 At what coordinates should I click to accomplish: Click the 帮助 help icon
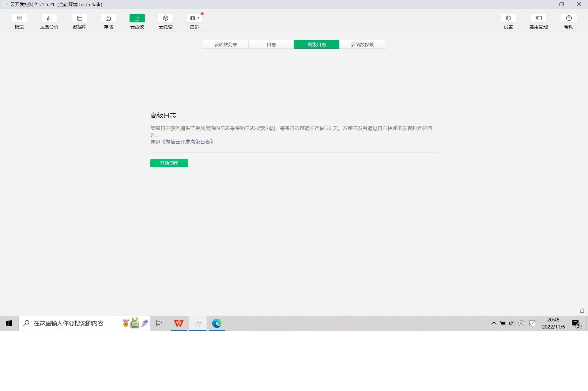[x=569, y=18]
